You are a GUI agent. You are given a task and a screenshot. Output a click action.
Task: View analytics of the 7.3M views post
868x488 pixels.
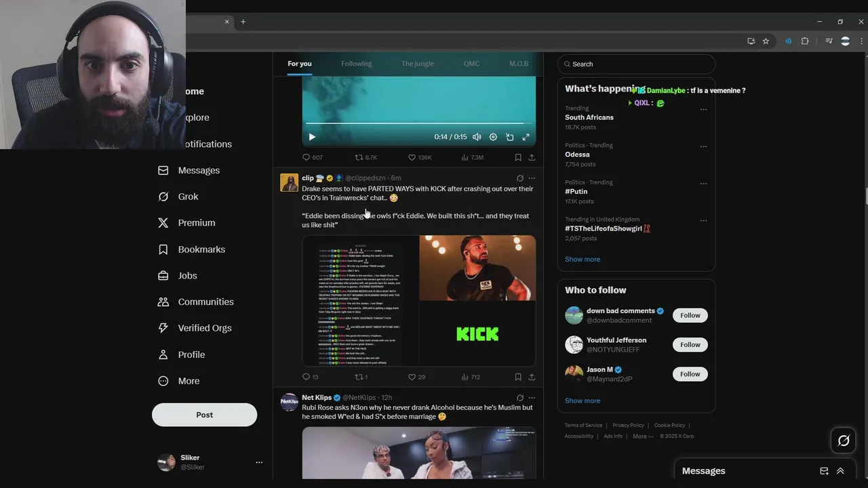click(x=472, y=157)
